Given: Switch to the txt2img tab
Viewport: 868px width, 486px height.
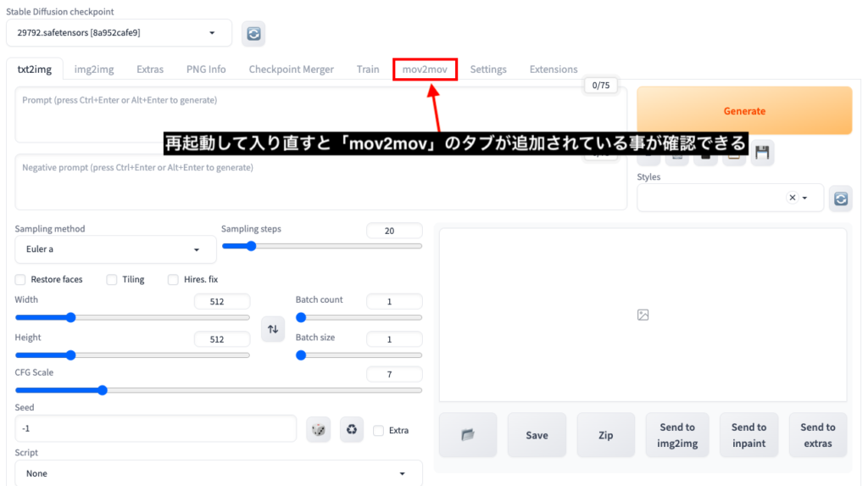Looking at the screenshot, I should click(34, 70).
